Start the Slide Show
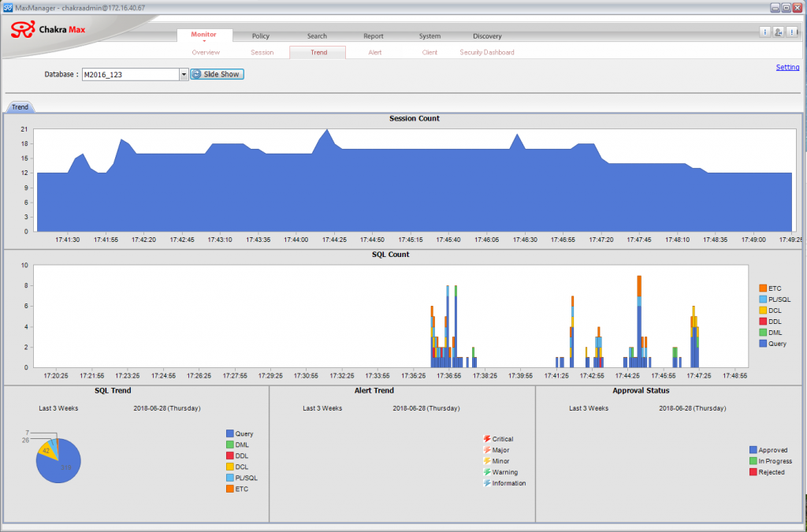Image resolution: width=807 pixels, height=532 pixels. [x=218, y=74]
